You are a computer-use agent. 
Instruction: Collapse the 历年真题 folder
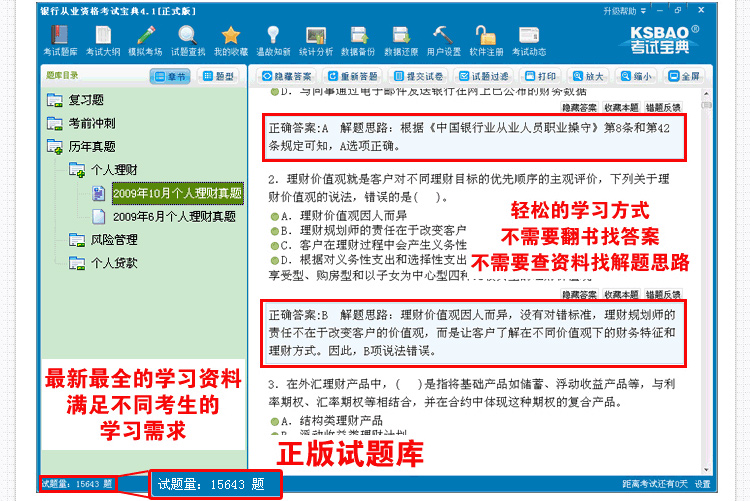[x=81, y=146]
